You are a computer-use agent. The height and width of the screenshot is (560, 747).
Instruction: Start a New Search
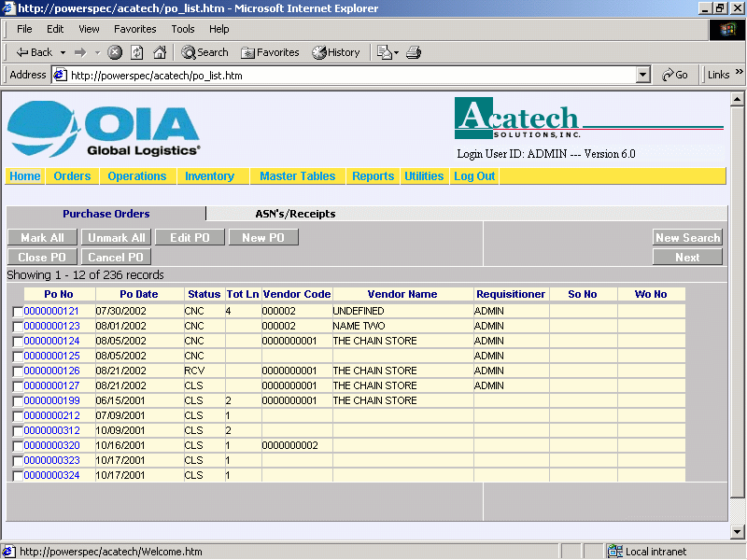(687, 237)
